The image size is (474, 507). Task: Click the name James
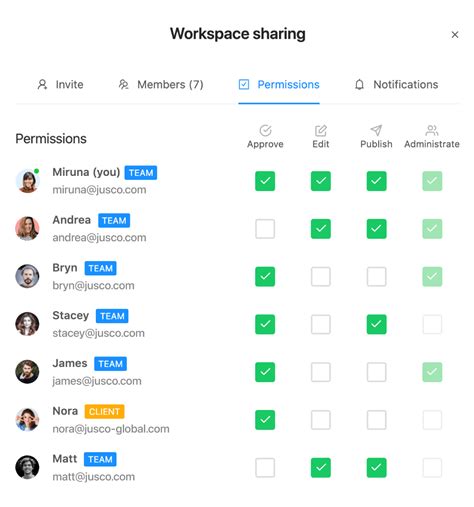point(70,363)
